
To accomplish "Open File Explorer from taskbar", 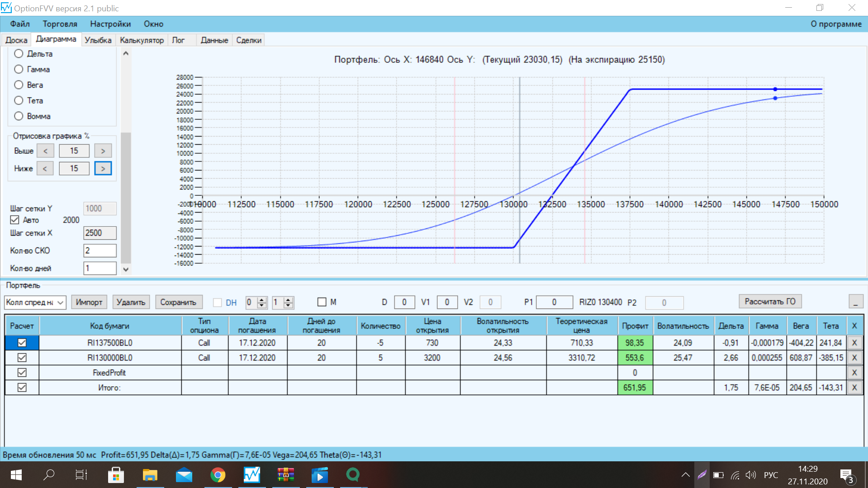I will (x=150, y=475).
